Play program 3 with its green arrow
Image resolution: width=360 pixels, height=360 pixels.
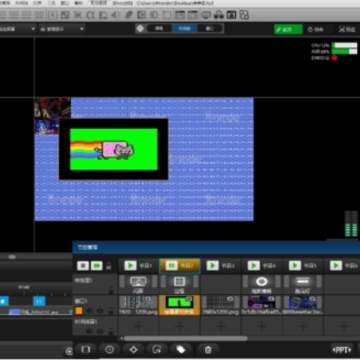(213, 266)
